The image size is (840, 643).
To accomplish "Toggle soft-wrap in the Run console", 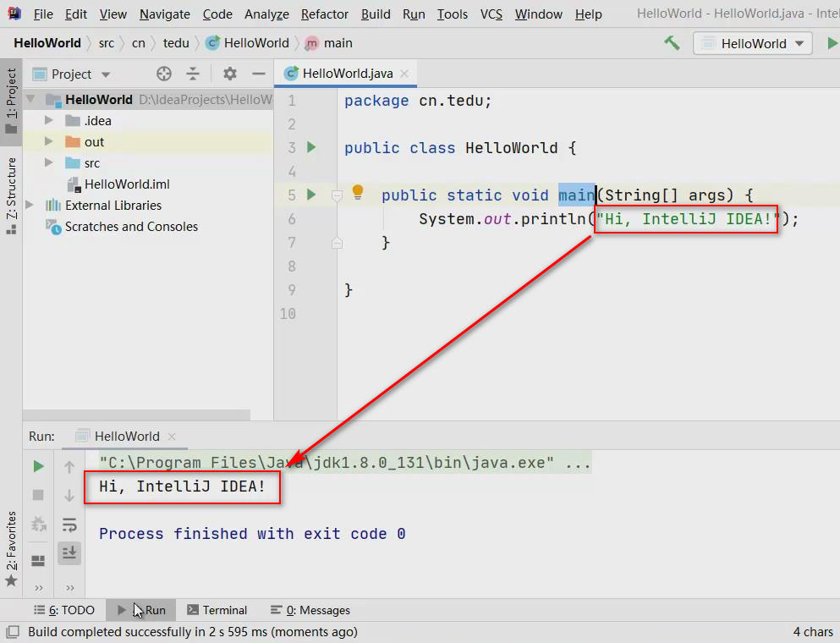I will coord(69,525).
